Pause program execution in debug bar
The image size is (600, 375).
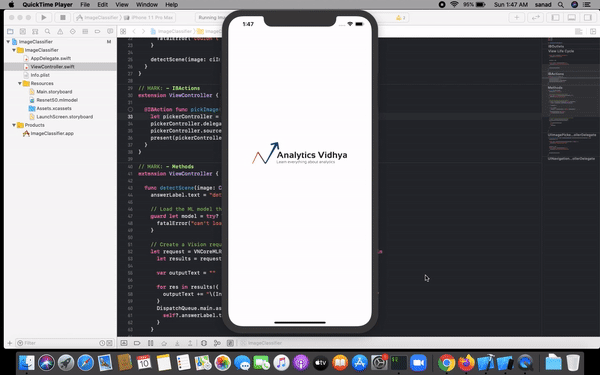pos(150,343)
